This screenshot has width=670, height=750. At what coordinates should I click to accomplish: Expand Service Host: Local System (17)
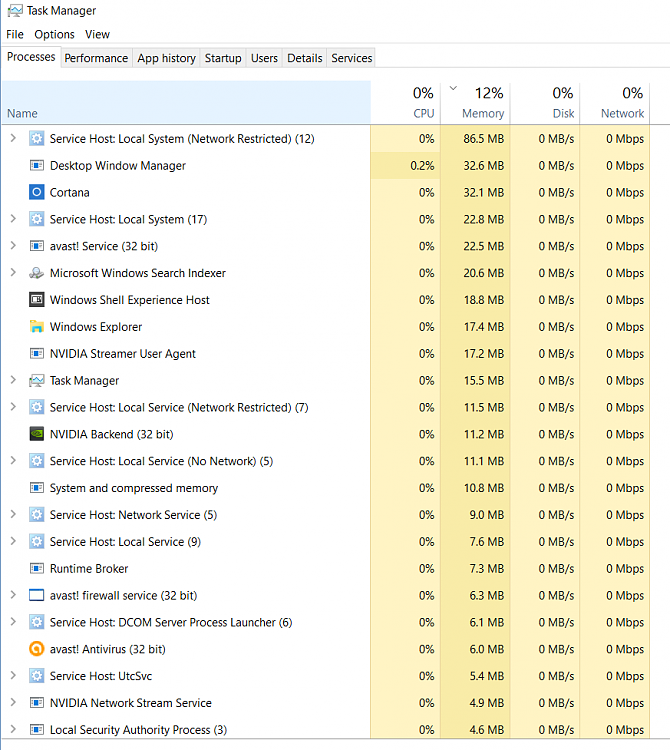(x=13, y=219)
